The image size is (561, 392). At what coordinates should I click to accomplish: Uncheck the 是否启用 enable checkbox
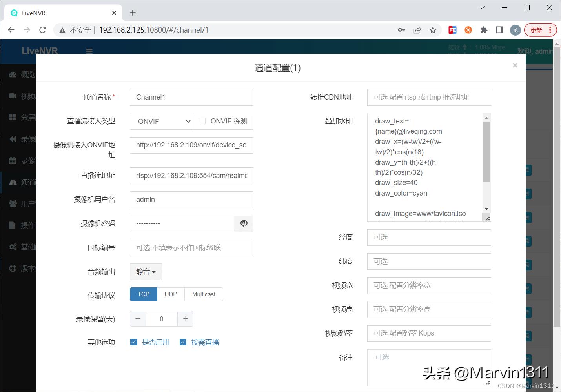click(134, 342)
